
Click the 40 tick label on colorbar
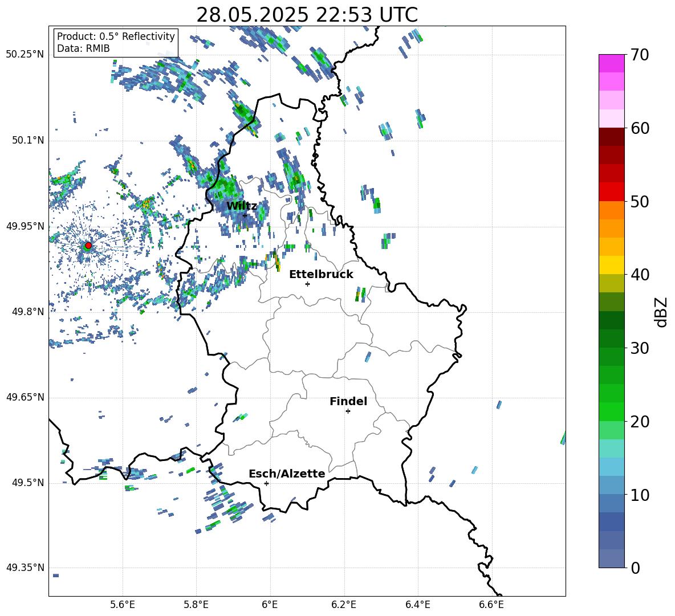(640, 275)
